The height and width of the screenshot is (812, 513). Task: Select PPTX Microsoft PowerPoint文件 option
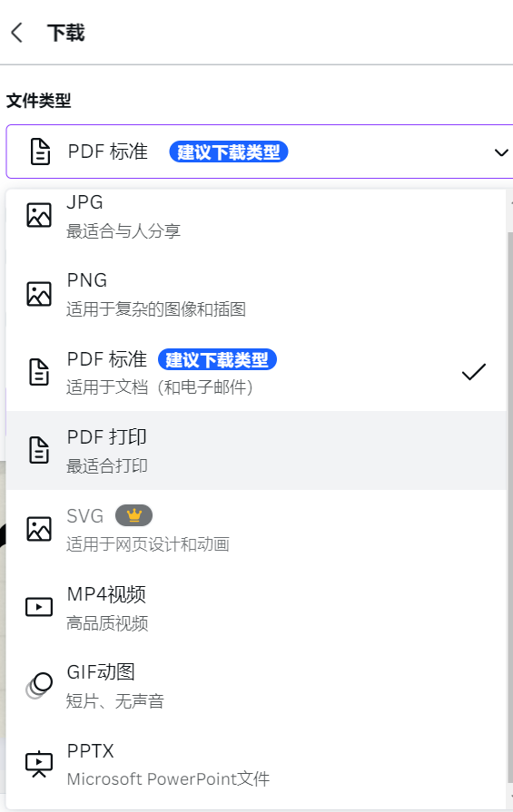pyautogui.click(x=256, y=764)
